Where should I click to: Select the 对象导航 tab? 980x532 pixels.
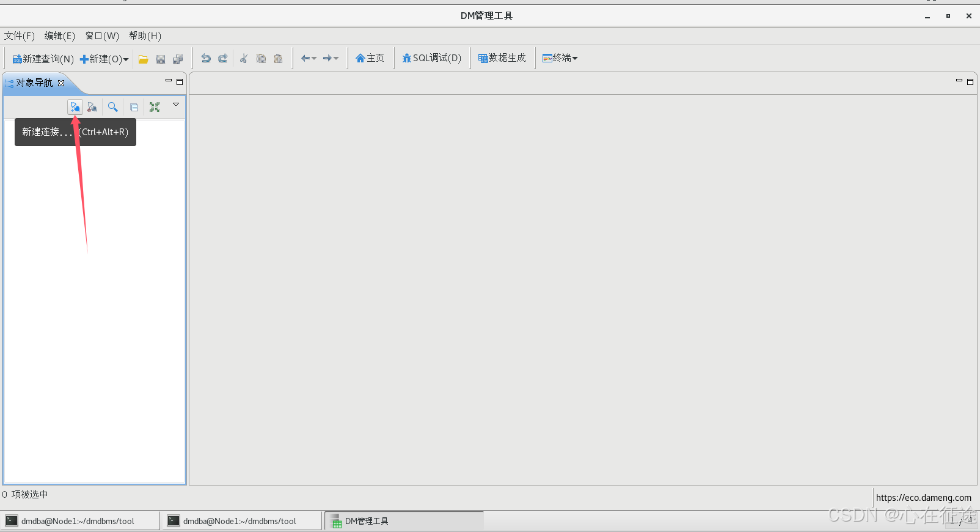34,83
